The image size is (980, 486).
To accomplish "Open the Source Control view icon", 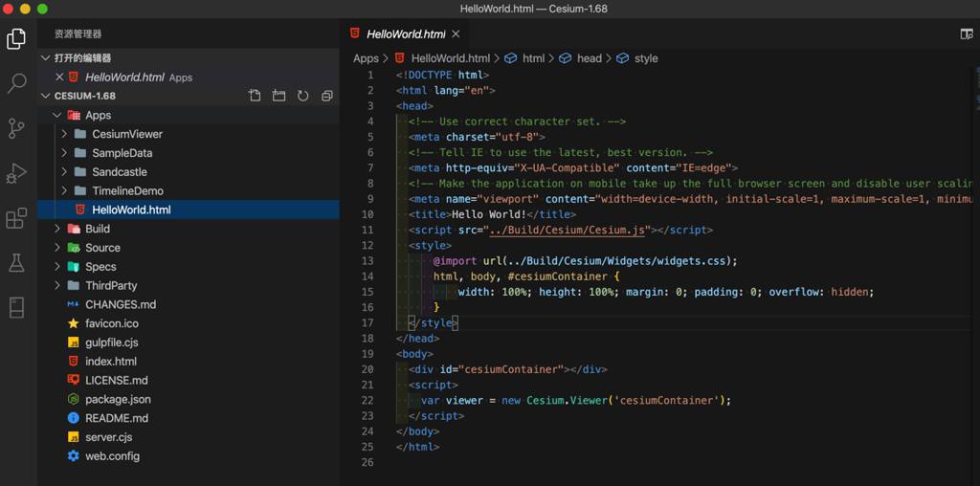I will 16,127.
